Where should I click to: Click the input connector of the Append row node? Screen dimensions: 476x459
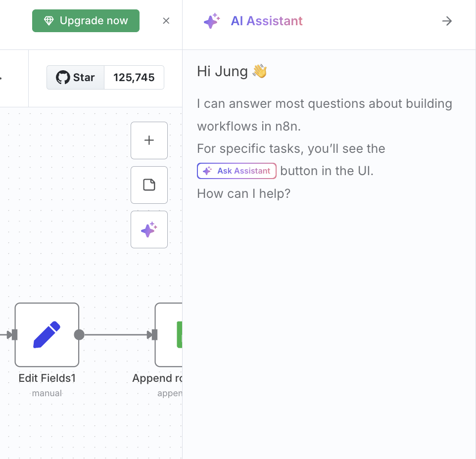154,335
